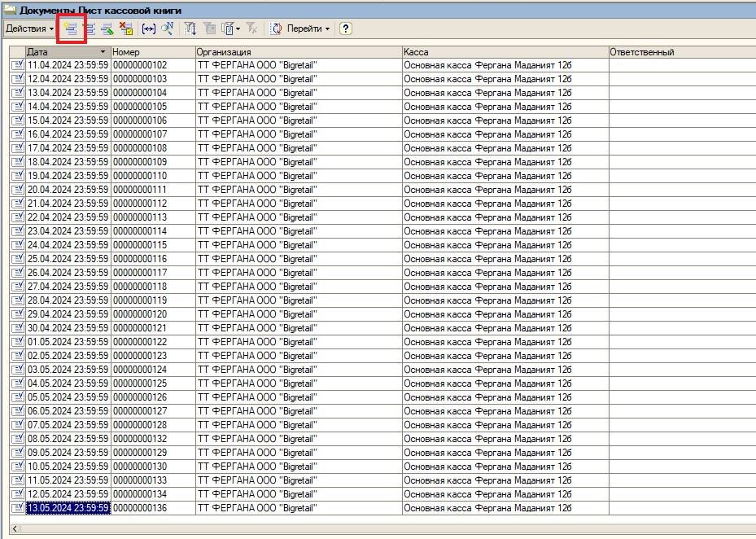This screenshot has height=539, width=756.
Task: Refresh the document list icon
Action: 276,29
